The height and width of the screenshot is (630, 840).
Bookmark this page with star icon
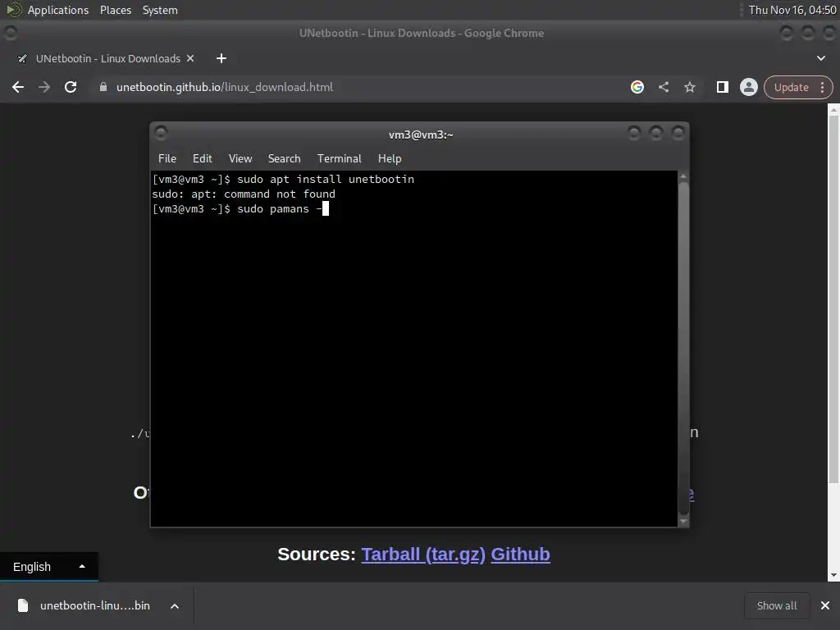coord(689,87)
